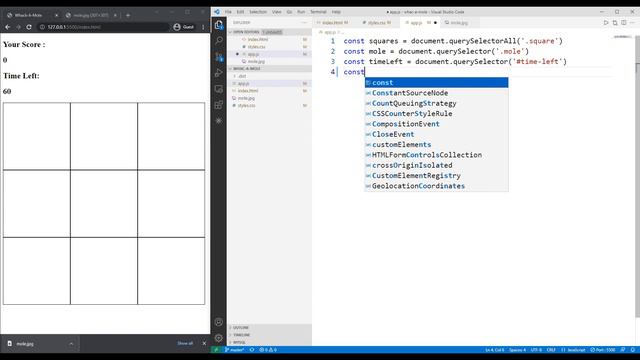Open the Run and Debug view
This screenshot has height=360, width=640.
(219, 73)
